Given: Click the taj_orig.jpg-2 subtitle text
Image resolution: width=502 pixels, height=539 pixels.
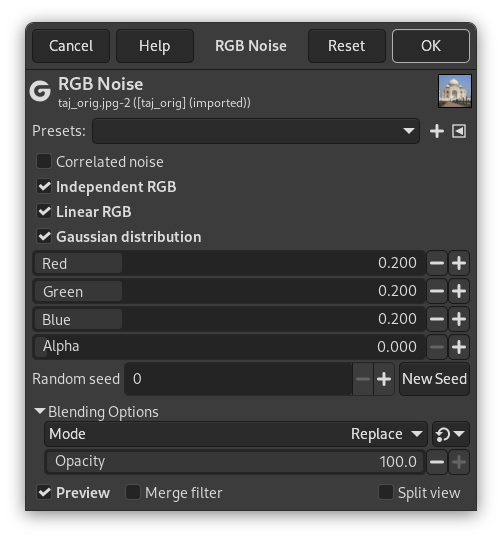Looking at the screenshot, I should [154, 103].
